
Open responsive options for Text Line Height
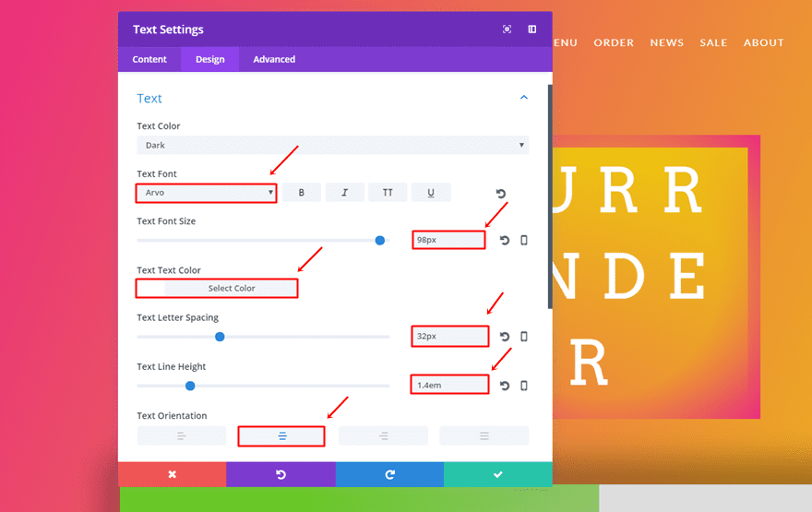pos(524,386)
